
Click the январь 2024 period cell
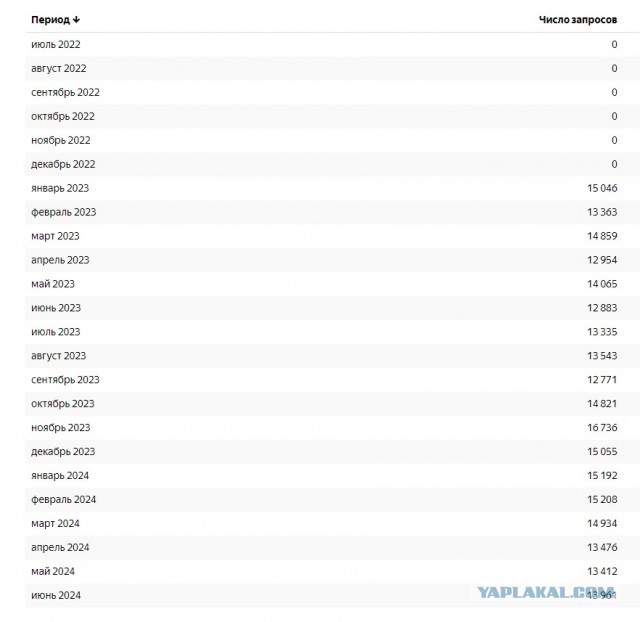[60, 475]
